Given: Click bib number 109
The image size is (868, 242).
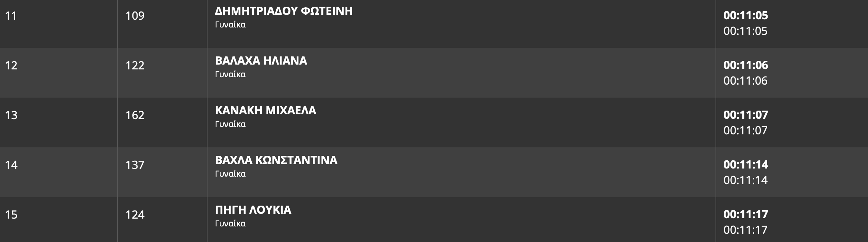Looking at the screenshot, I should click(x=135, y=16).
